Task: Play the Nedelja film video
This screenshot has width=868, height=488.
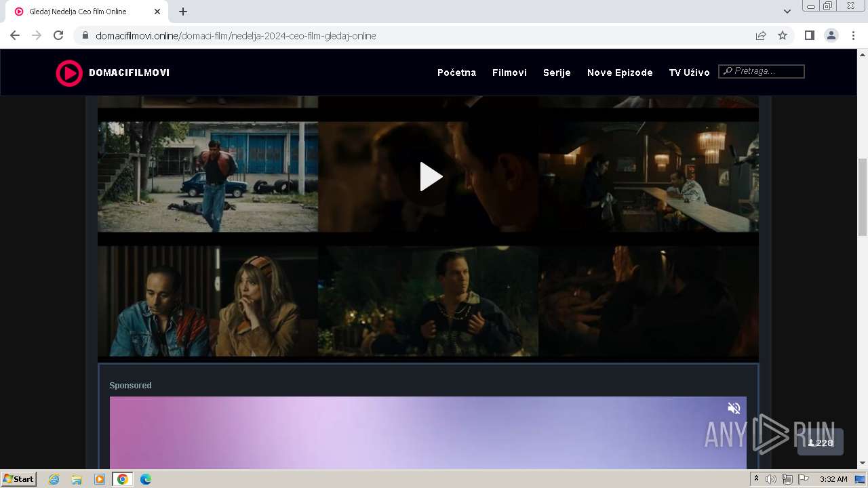Action: [431, 177]
